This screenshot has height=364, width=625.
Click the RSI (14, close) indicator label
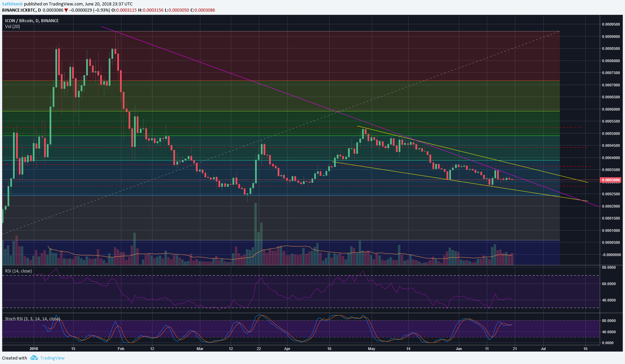pyautogui.click(x=18, y=271)
